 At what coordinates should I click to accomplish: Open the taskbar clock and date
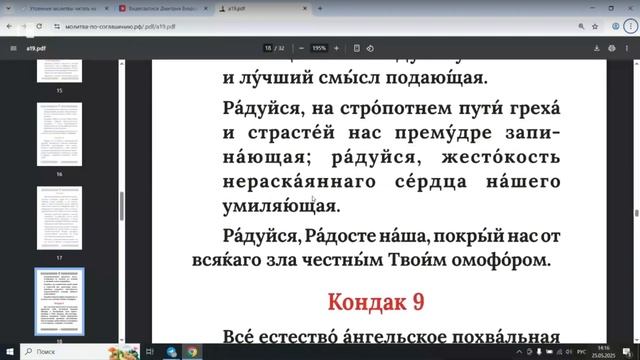point(603,351)
